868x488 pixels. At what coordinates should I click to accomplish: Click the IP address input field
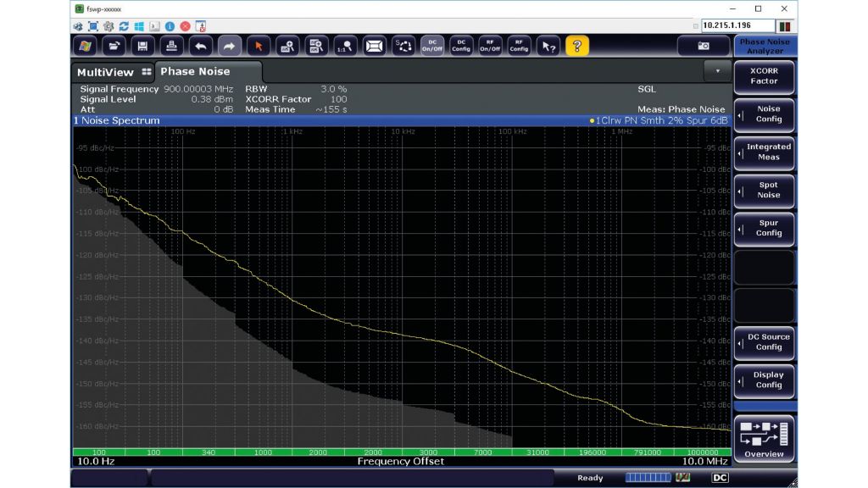tap(737, 25)
